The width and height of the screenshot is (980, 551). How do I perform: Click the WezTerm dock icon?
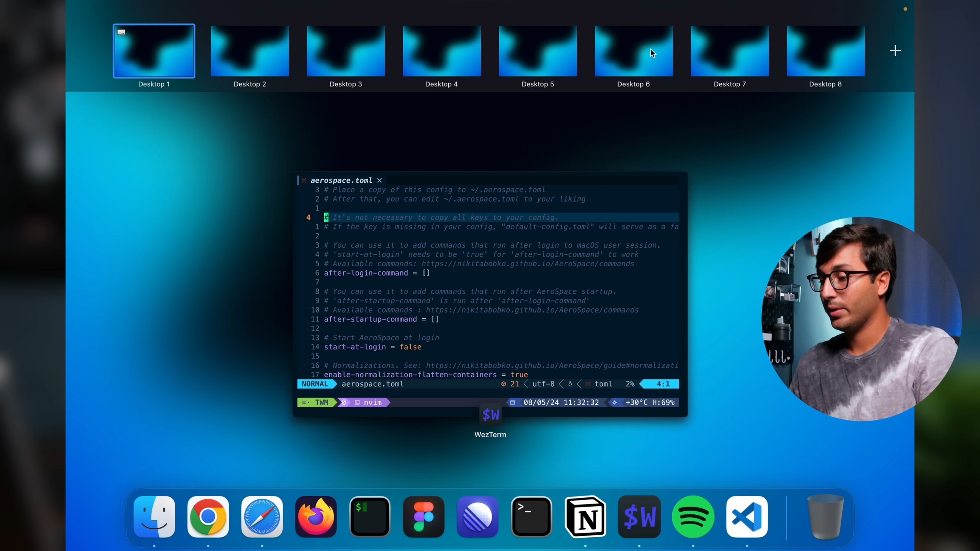[639, 517]
